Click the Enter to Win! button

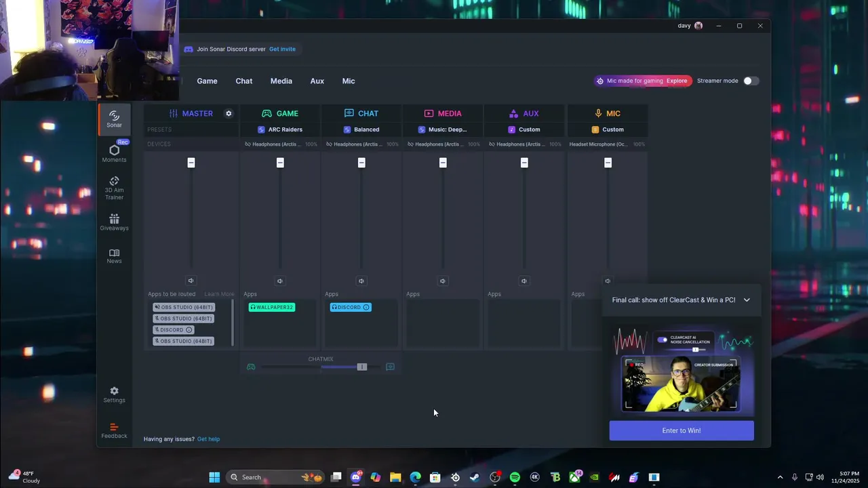coord(682,430)
